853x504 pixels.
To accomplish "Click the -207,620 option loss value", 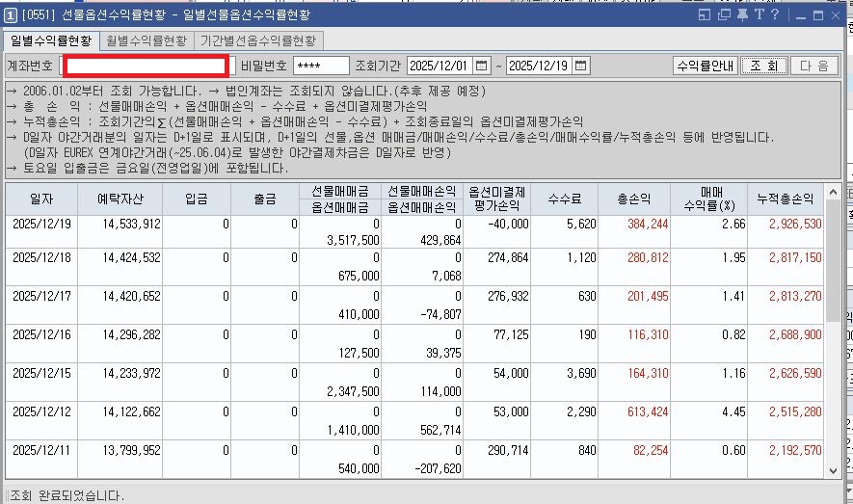I will [438, 468].
